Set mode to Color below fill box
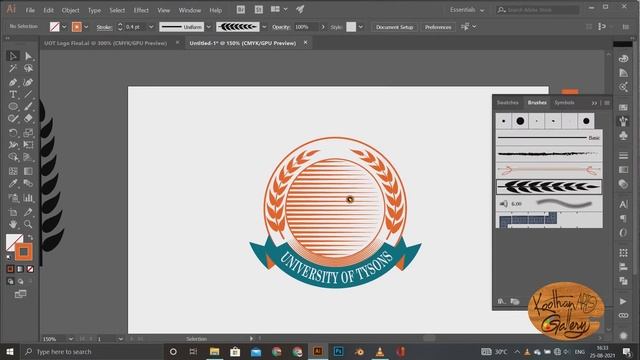 pos(10,269)
